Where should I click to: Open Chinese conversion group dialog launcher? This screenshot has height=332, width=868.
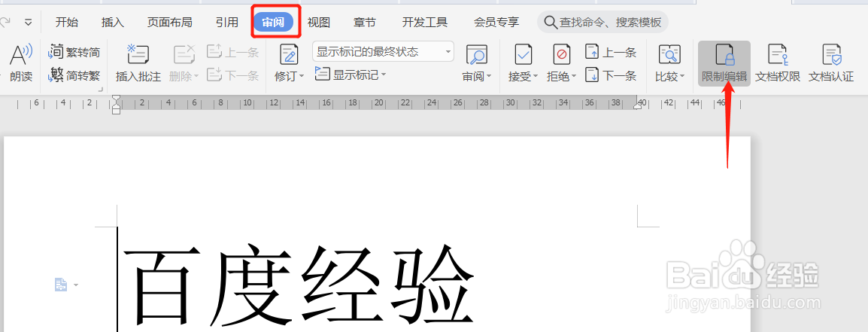pyautogui.click(x=101, y=90)
